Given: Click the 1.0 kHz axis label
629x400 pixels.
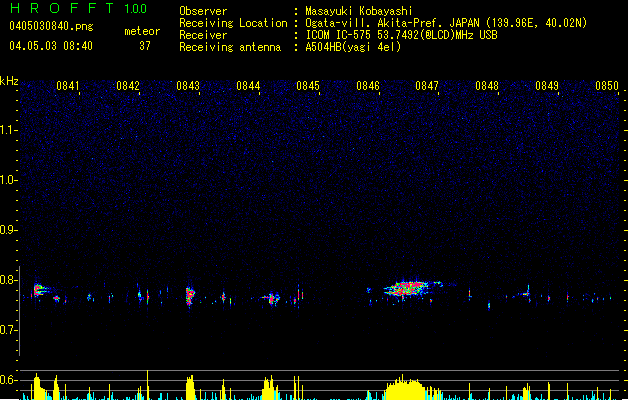Looking at the screenshot, I should click(8, 180).
